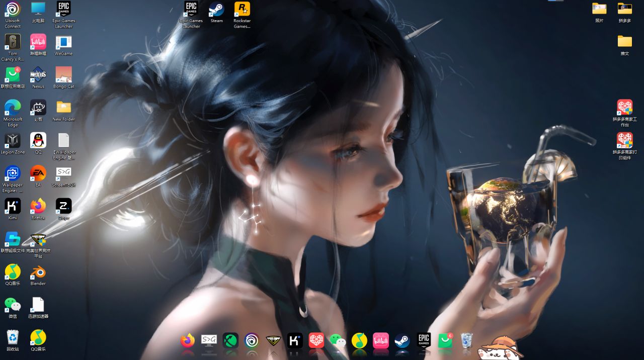
Task: Open 完美世界竞技平台 icon in the dock
Action: [x=273, y=341]
